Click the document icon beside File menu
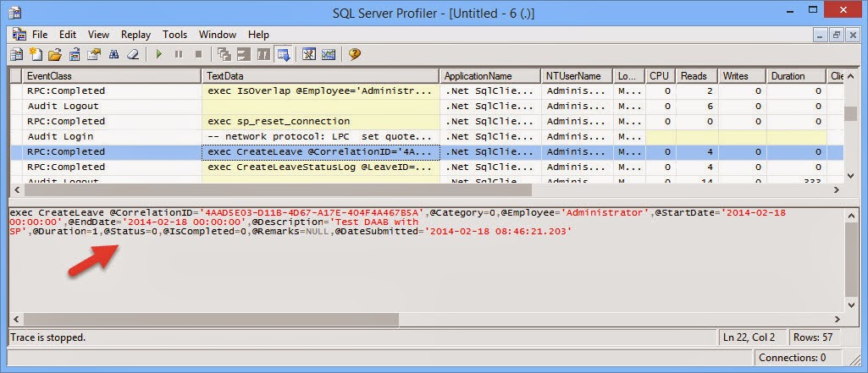The height and width of the screenshot is (373, 868). pos(19,35)
